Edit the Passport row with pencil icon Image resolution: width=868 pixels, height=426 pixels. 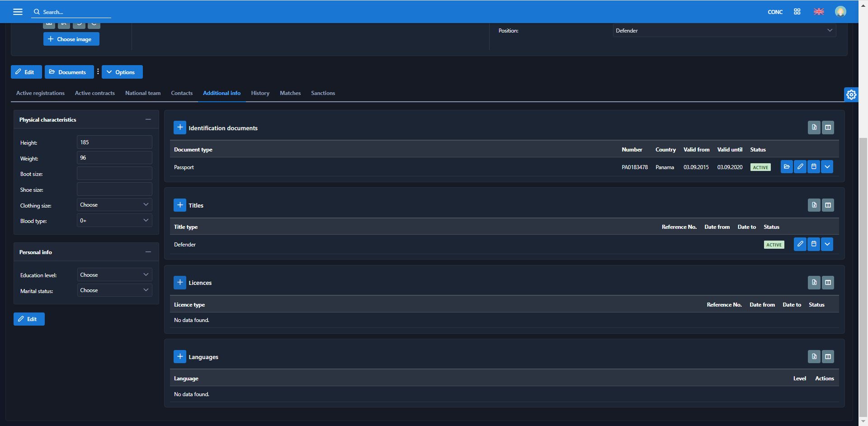pos(800,167)
